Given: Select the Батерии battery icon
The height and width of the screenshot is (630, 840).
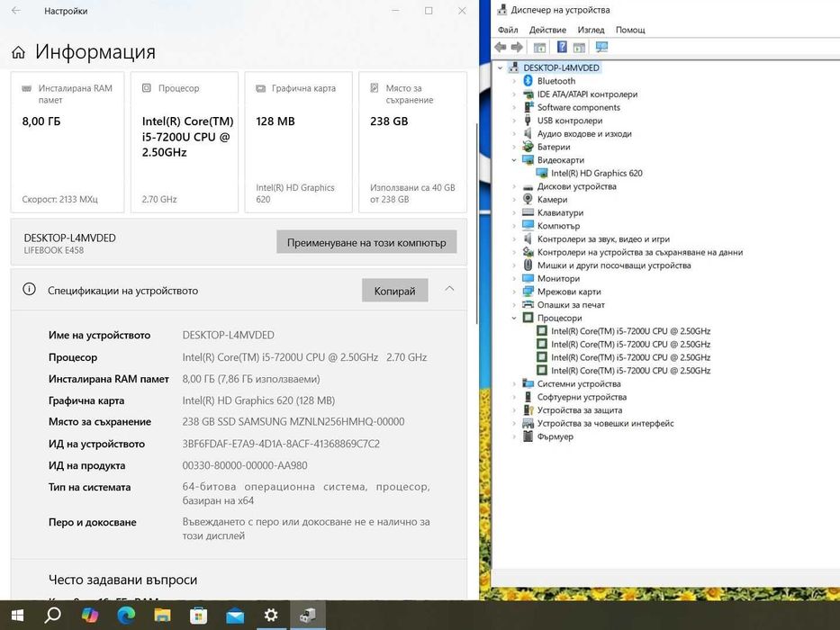Looking at the screenshot, I should [528, 147].
